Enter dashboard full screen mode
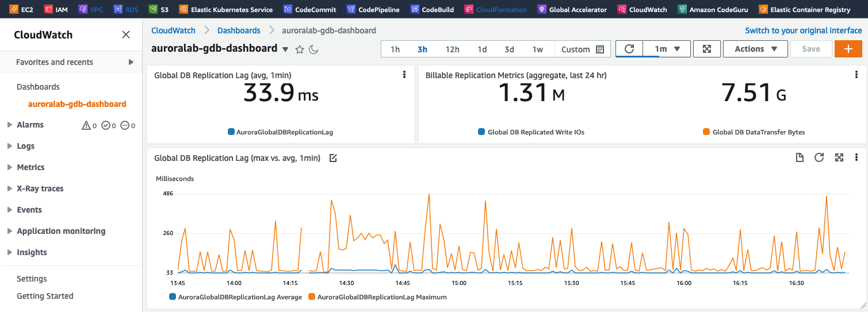This screenshot has height=312, width=868. click(707, 49)
